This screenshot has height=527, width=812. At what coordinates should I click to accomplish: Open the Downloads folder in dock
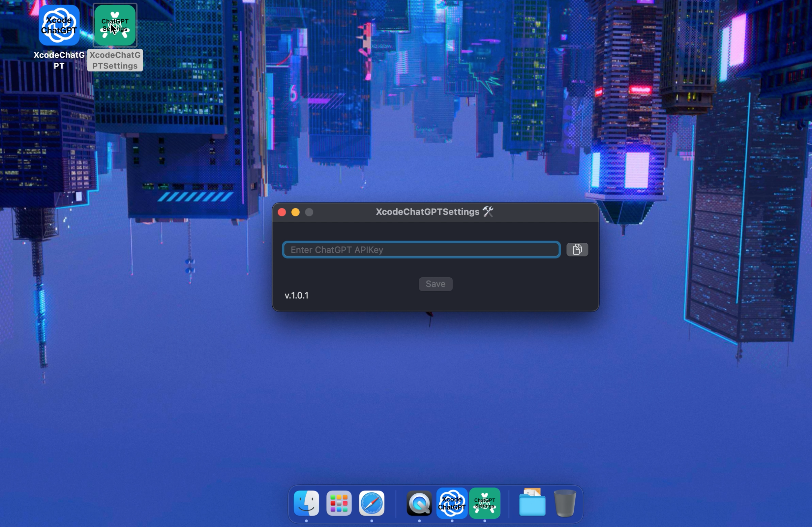(532, 503)
